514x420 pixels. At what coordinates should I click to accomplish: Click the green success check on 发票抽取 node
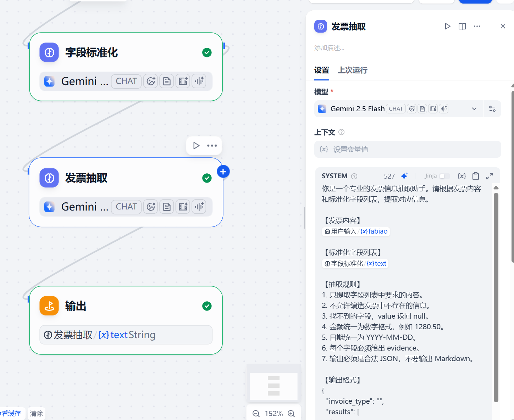pos(207,178)
